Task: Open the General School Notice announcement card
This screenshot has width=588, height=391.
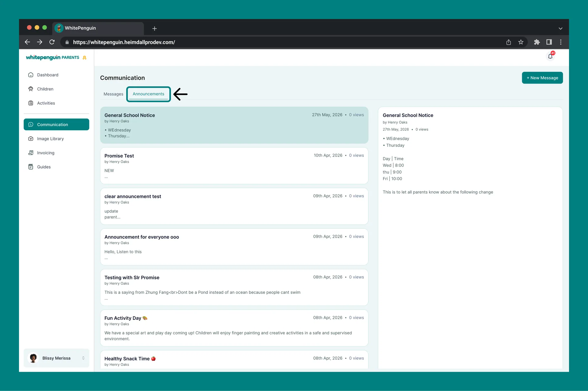Action: point(234,125)
